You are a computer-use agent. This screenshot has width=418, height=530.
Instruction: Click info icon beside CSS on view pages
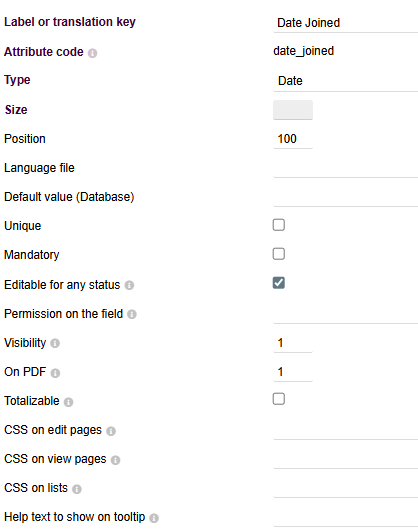coord(116,460)
